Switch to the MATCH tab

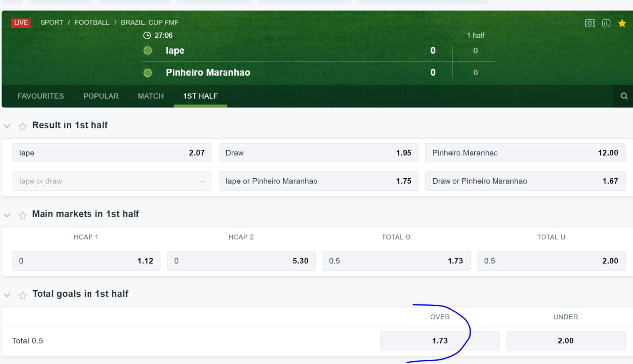point(151,96)
